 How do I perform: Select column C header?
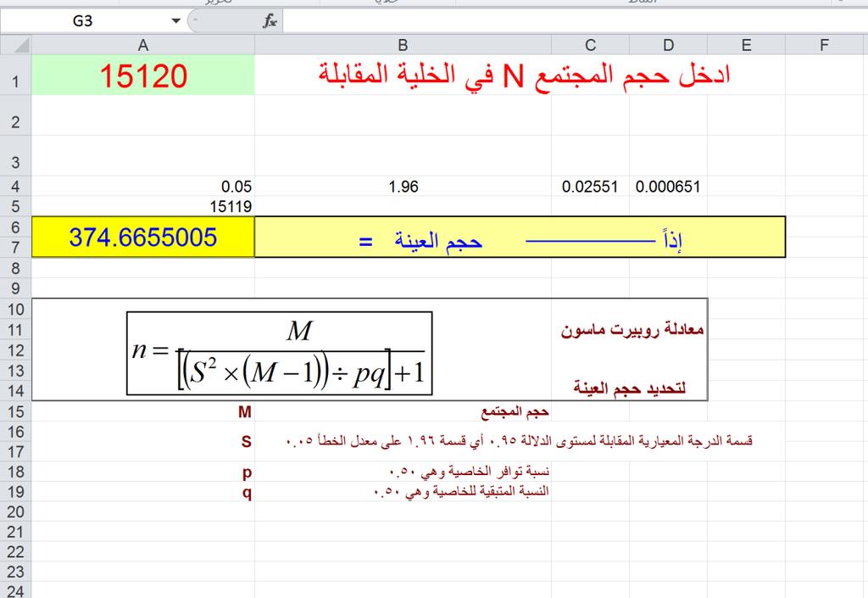tap(590, 45)
